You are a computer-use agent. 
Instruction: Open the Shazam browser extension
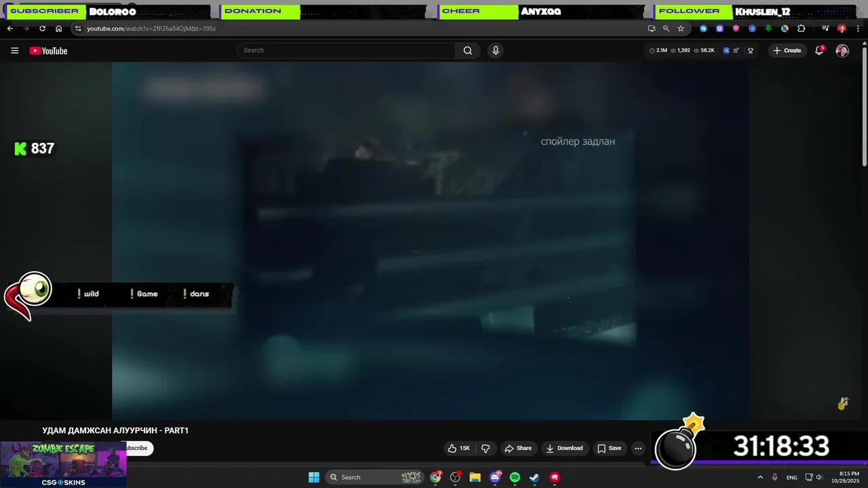point(703,28)
